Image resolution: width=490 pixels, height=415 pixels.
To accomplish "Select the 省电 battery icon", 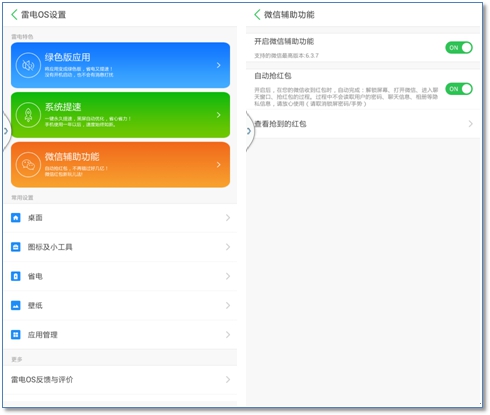I will [x=16, y=276].
